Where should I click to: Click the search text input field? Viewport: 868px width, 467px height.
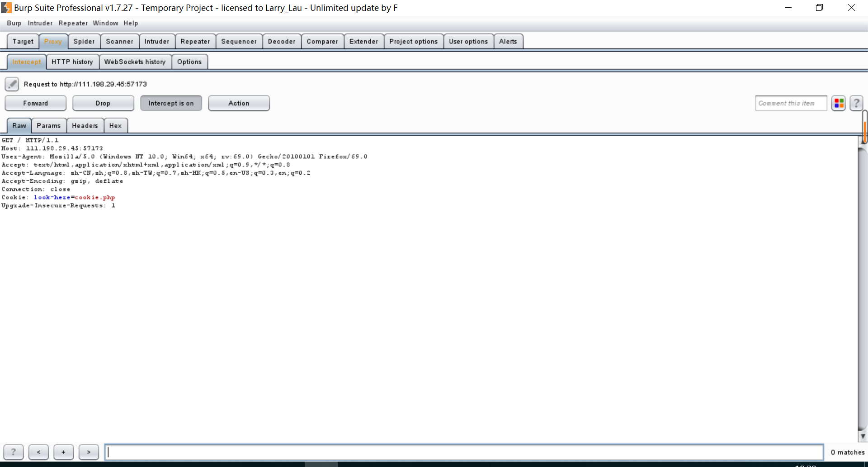pos(464,452)
